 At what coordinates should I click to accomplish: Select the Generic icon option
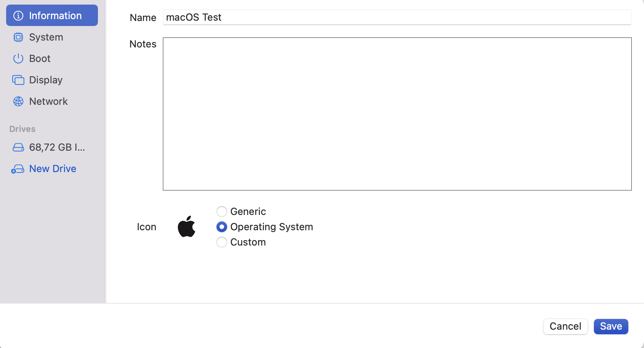tap(221, 211)
